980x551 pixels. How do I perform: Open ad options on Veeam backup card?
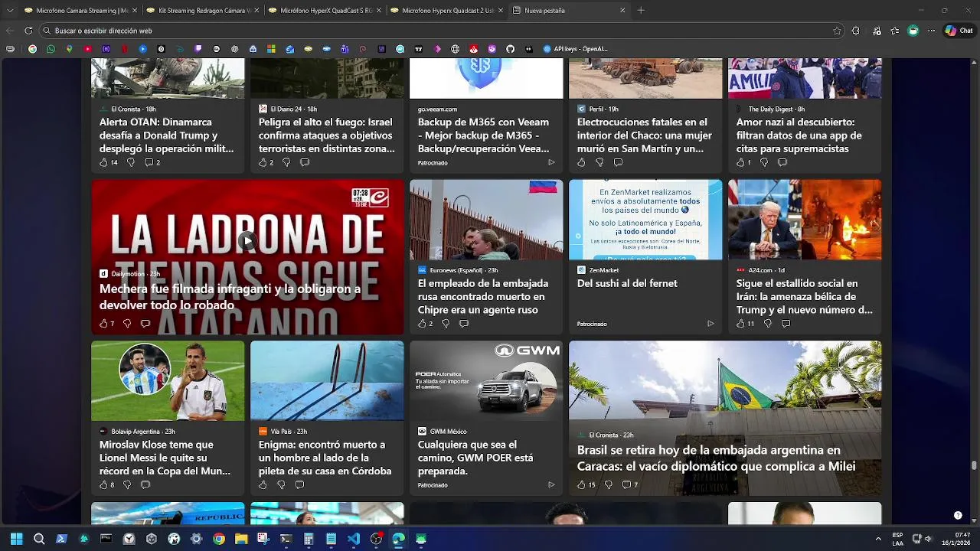pos(551,162)
